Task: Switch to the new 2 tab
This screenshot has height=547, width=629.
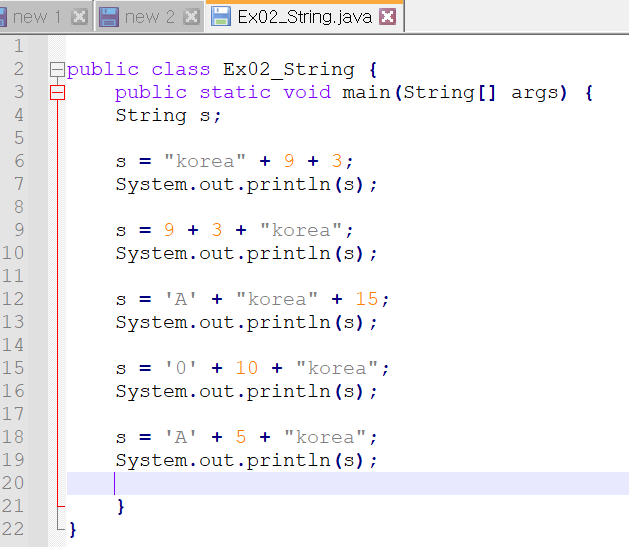Action: point(149,17)
